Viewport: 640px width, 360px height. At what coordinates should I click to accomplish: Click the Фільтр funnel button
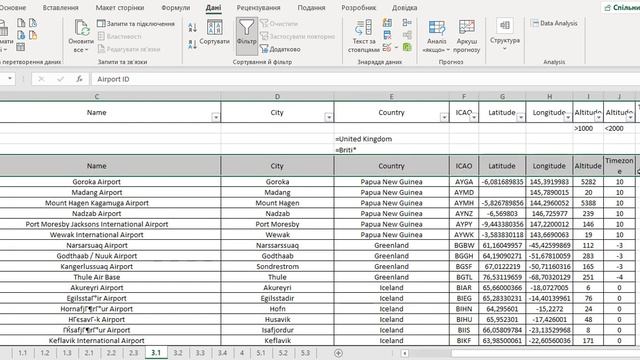(247, 36)
